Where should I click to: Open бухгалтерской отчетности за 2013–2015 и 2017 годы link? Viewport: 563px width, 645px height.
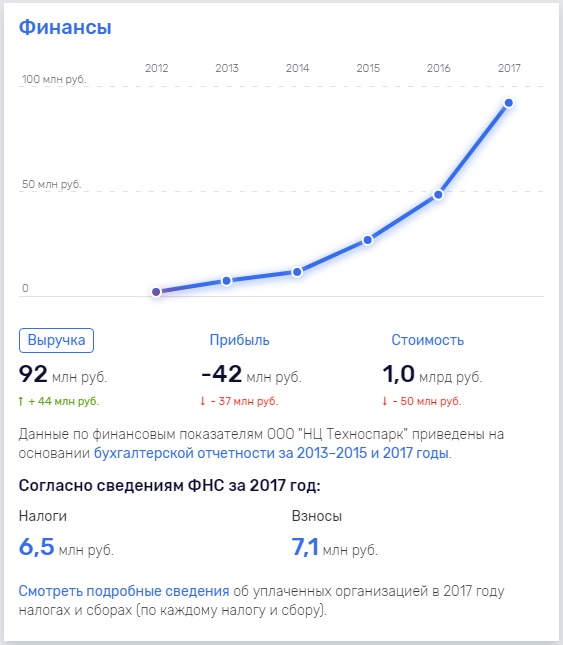coord(272,453)
